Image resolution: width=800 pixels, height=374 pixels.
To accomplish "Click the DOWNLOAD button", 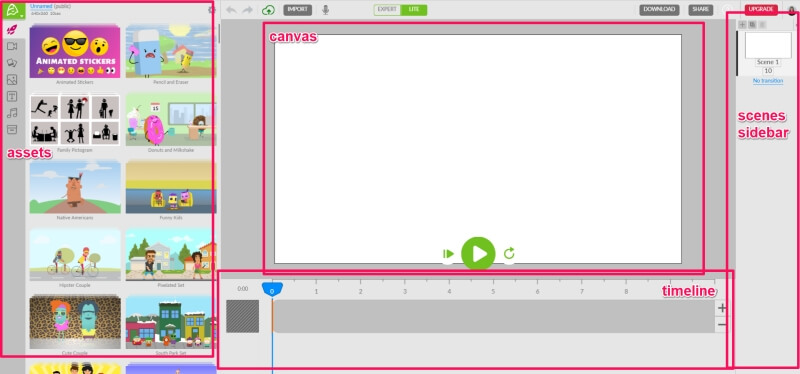I will point(659,10).
